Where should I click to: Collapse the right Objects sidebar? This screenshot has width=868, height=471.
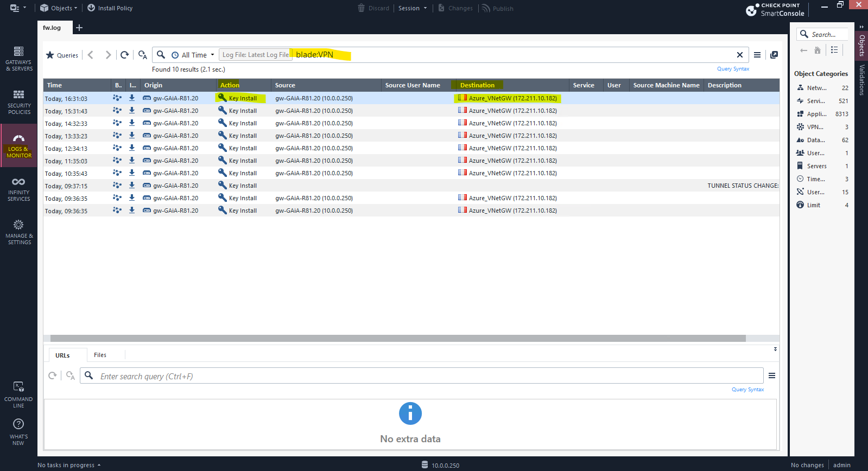[x=861, y=27]
